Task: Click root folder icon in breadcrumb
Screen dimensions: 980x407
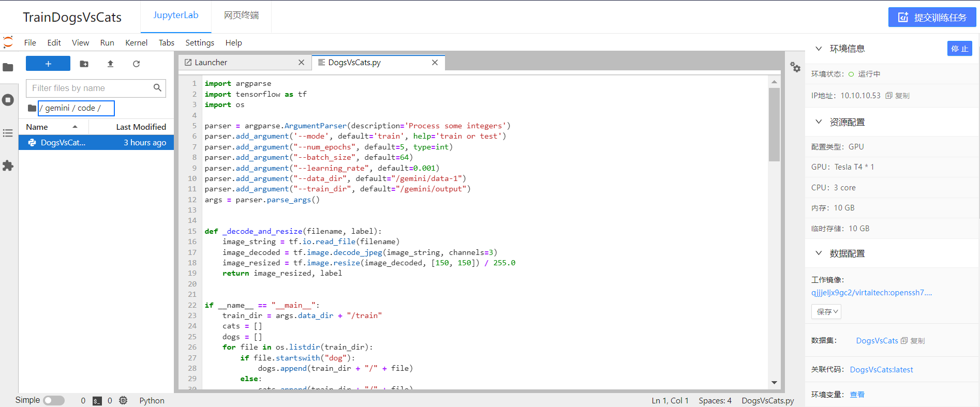Action: point(32,108)
